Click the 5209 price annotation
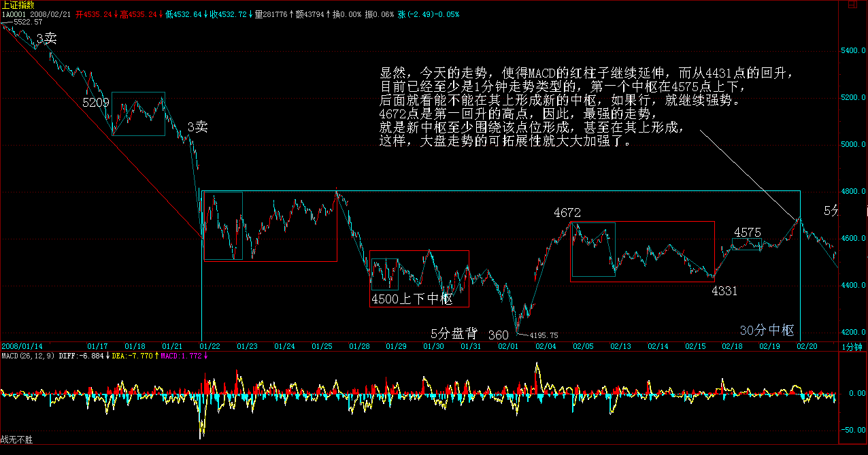 coord(96,103)
